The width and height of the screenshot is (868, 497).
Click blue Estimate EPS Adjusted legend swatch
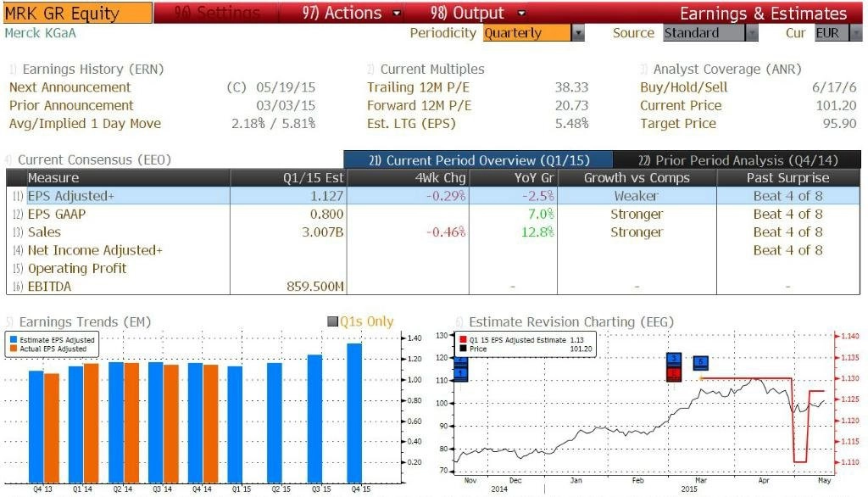[x=14, y=339]
